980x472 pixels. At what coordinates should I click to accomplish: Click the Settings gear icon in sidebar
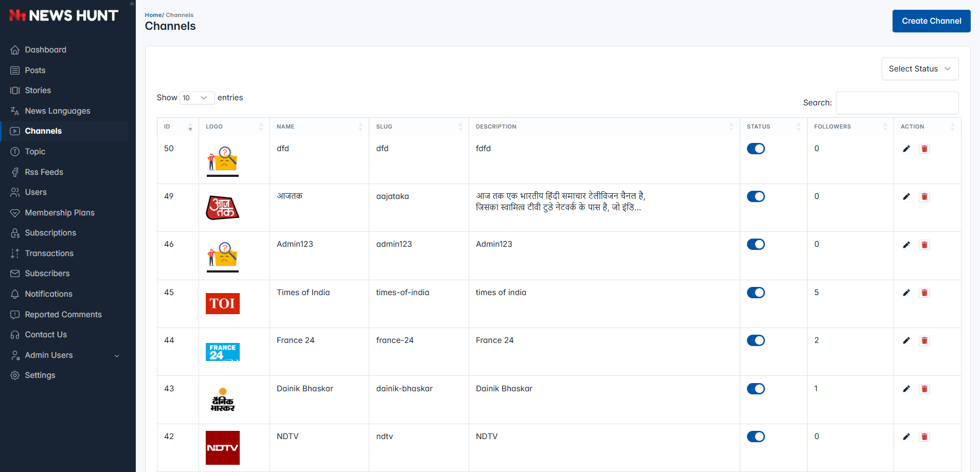click(15, 375)
